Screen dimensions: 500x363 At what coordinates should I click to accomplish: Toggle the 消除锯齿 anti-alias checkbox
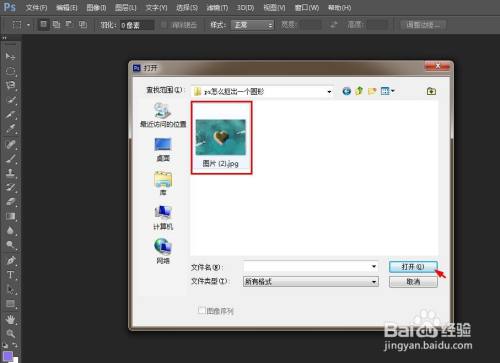pos(164,25)
